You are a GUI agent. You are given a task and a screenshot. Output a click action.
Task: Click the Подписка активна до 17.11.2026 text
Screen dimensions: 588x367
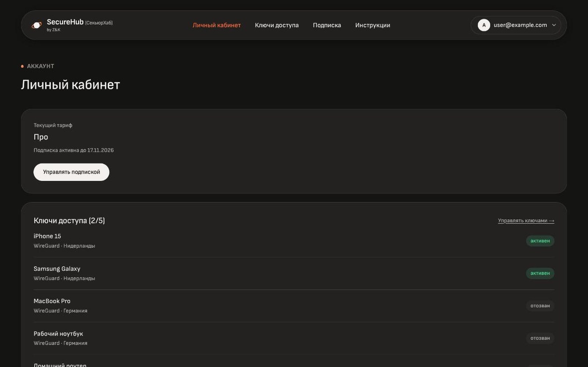coord(73,150)
